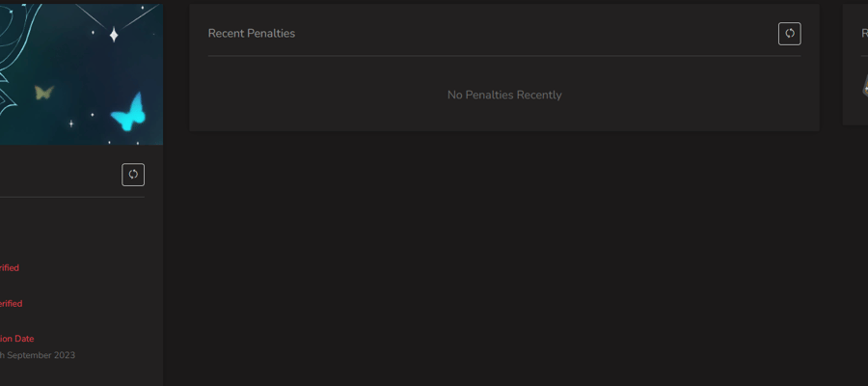The width and height of the screenshot is (868, 386).
Task: Click divider line under Recent Penalties heading
Action: pyautogui.click(x=504, y=55)
